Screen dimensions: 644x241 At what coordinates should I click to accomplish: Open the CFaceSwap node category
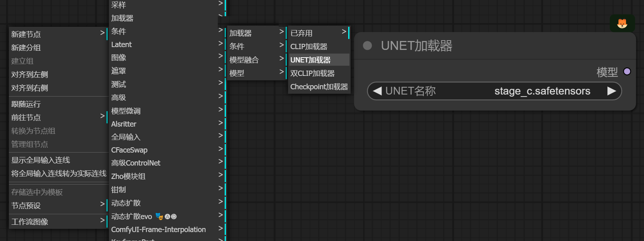[x=167, y=150]
